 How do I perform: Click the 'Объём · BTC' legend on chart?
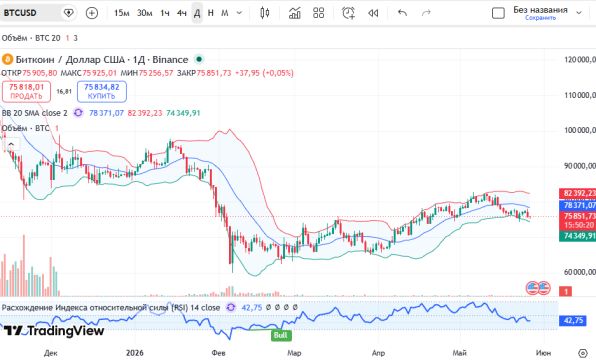tap(25, 128)
